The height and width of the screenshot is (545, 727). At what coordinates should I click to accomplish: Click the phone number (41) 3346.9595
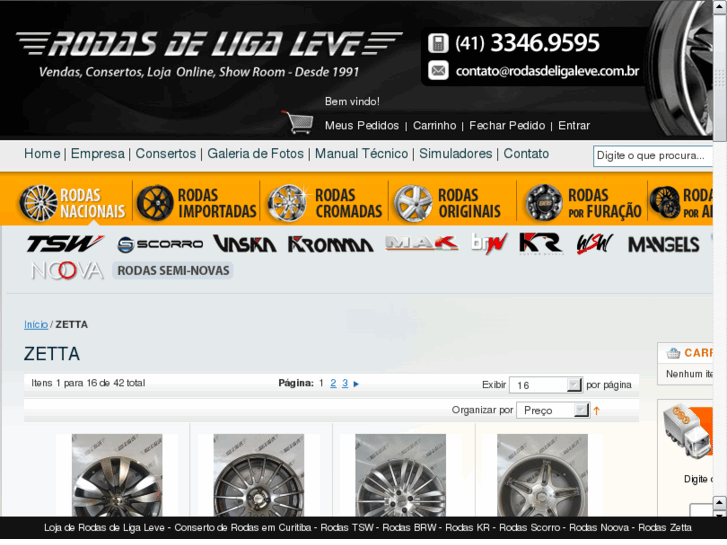(527, 43)
